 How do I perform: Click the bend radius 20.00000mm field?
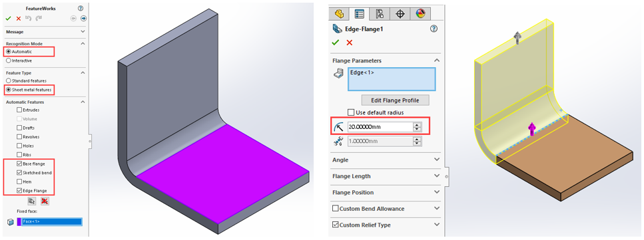click(x=380, y=127)
